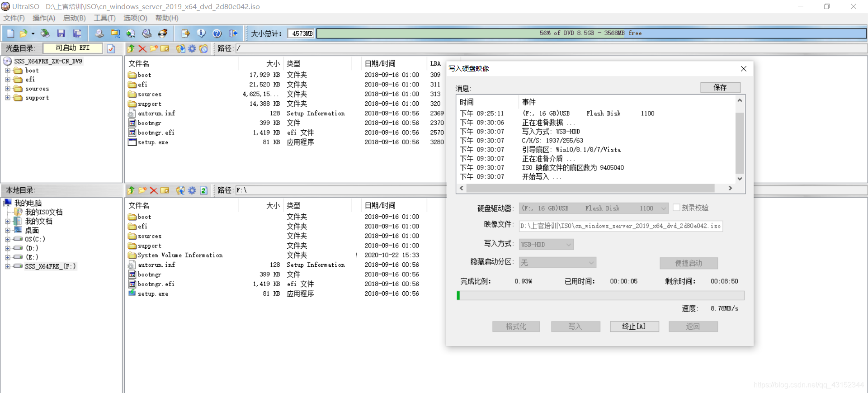Click gear settings icon in disc toolbar
This screenshot has width=868, height=393.
(x=192, y=48)
